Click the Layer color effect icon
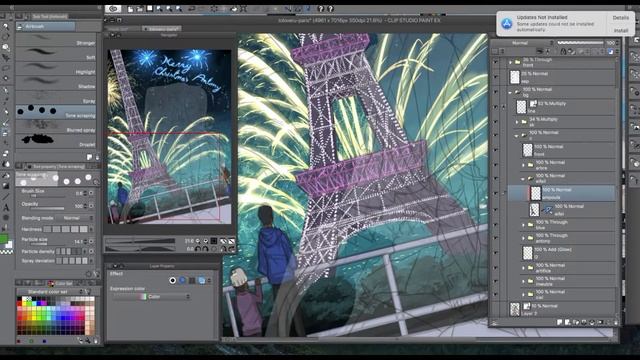The width and height of the screenshot is (640, 360). point(201,280)
